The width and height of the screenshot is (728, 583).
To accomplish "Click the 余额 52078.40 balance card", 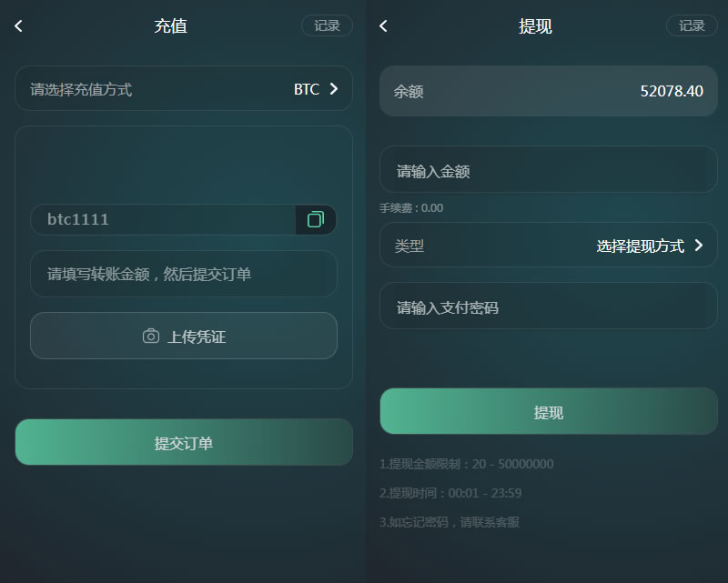I will pyautogui.click(x=549, y=91).
